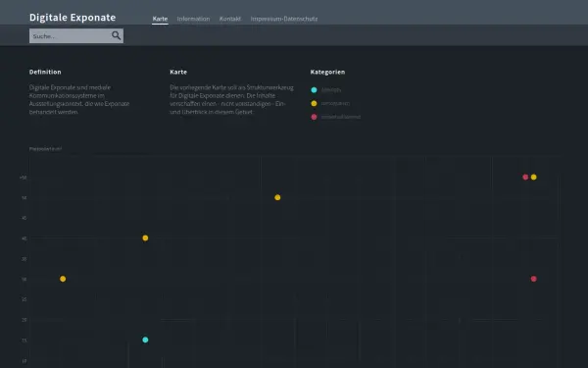The image size is (588, 368).
Task: Select the red data point at level +50
Action: pos(525,177)
